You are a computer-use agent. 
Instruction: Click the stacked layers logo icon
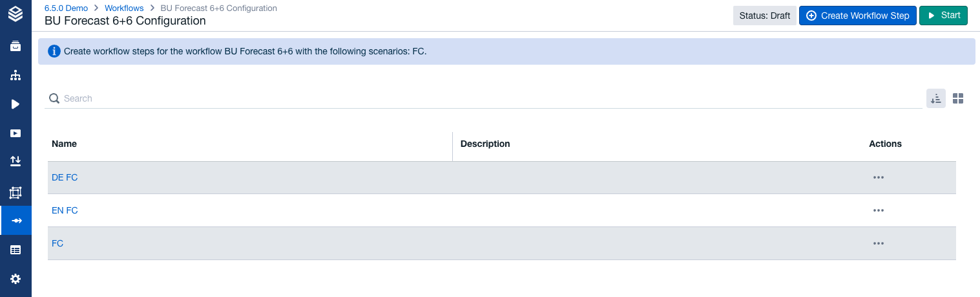click(x=16, y=14)
